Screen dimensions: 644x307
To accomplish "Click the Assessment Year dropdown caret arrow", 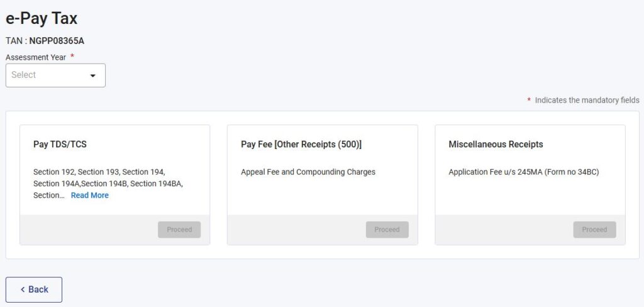I will [x=93, y=75].
